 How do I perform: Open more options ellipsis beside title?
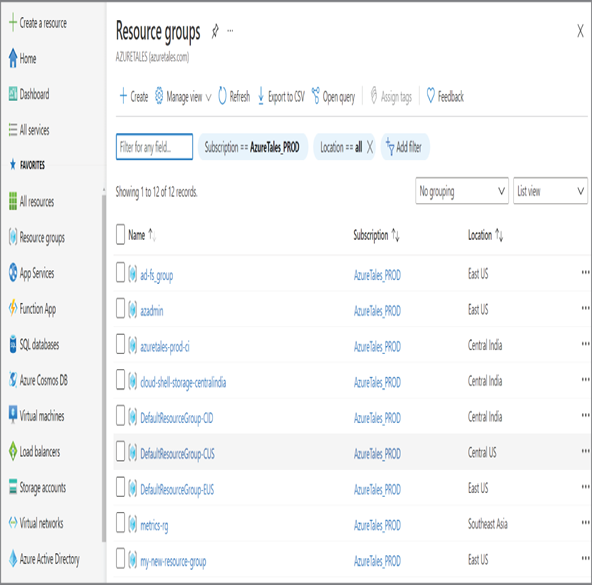pyautogui.click(x=230, y=31)
